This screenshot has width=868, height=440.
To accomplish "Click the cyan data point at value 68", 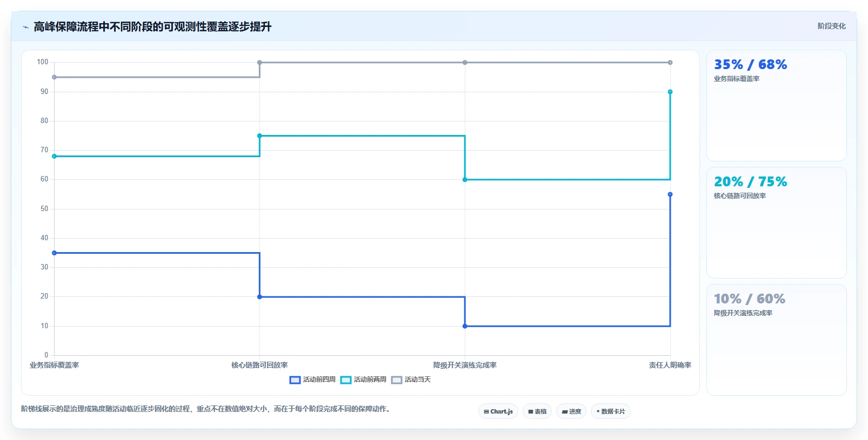I will click(54, 156).
